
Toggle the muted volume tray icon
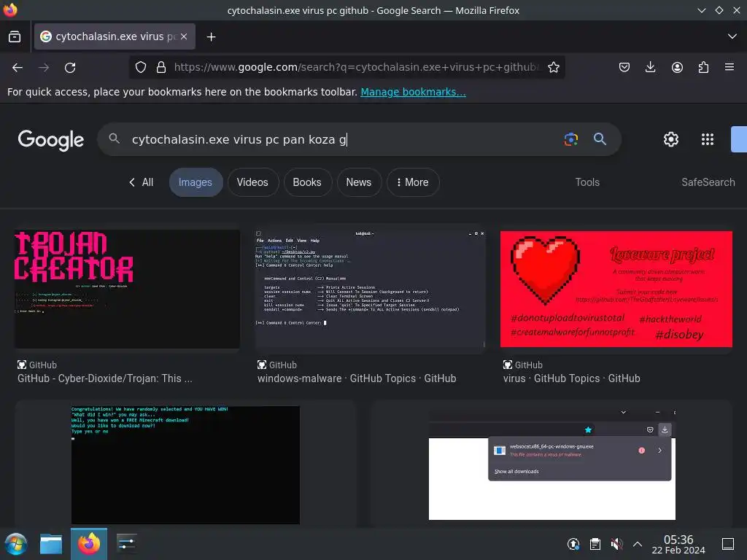[616, 544]
